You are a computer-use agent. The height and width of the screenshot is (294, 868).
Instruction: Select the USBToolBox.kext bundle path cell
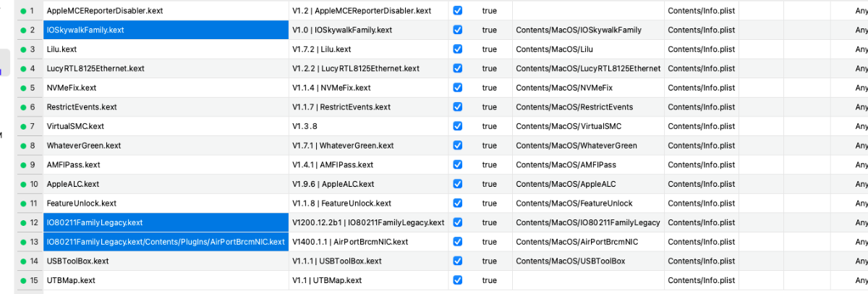point(165,261)
